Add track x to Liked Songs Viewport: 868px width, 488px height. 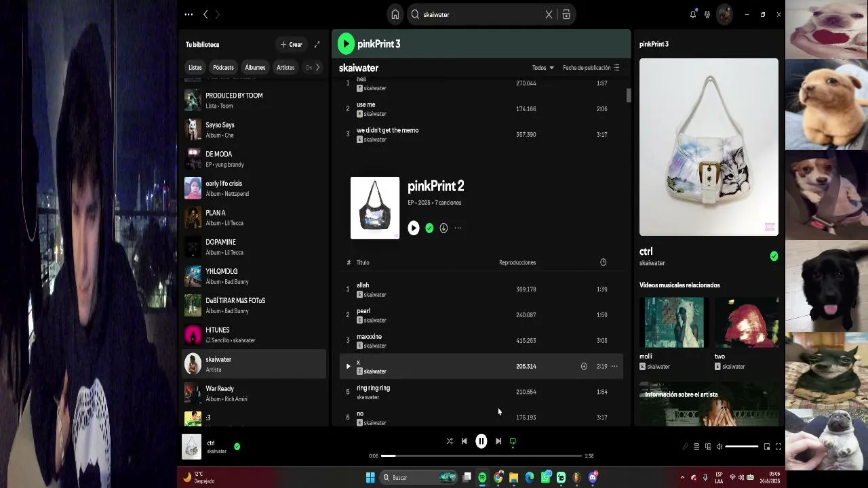coord(584,367)
